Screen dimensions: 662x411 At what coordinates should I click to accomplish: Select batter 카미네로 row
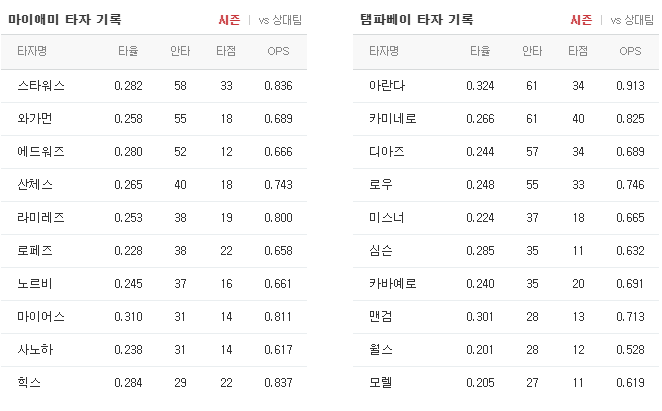tap(506, 119)
